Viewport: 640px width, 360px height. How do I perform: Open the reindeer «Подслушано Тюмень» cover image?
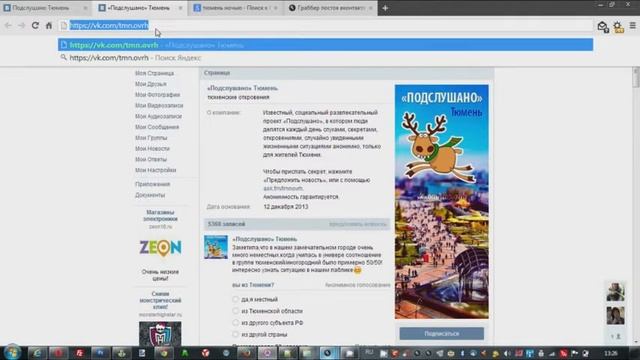(442, 202)
